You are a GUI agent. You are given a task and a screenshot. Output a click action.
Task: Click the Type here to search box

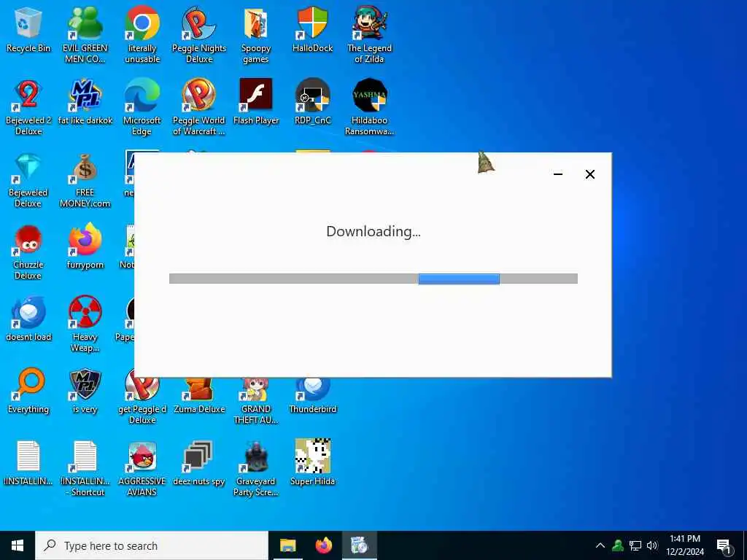click(x=152, y=545)
